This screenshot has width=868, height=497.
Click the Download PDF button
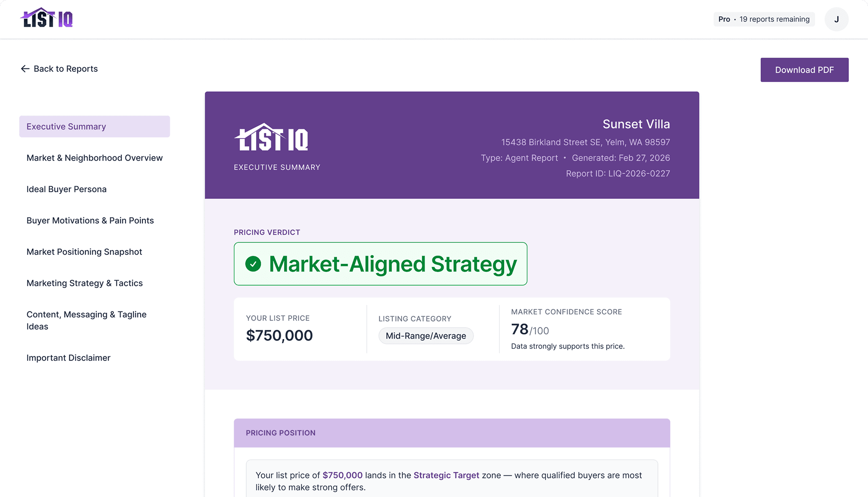(804, 70)
